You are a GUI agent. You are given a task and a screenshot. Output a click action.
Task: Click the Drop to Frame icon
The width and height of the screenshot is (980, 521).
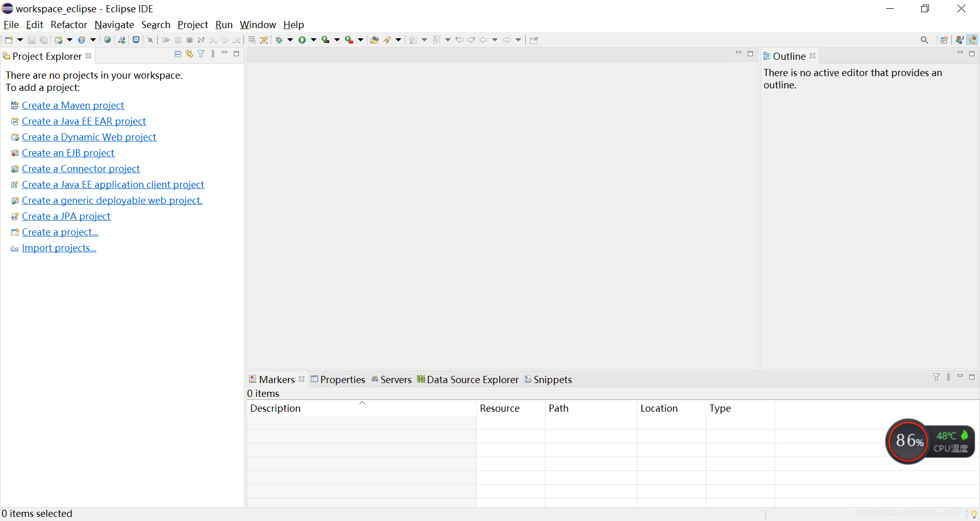pyautogui.click(x=252, y=40)
